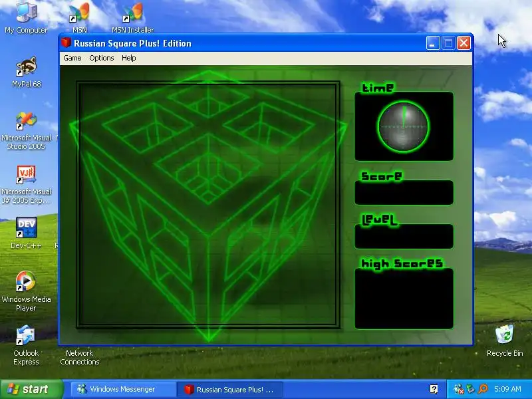The width and height of the screenshot is (532, 399).
Task: Click the Outlook Express desktop icon
Action: tap(26, 345)
